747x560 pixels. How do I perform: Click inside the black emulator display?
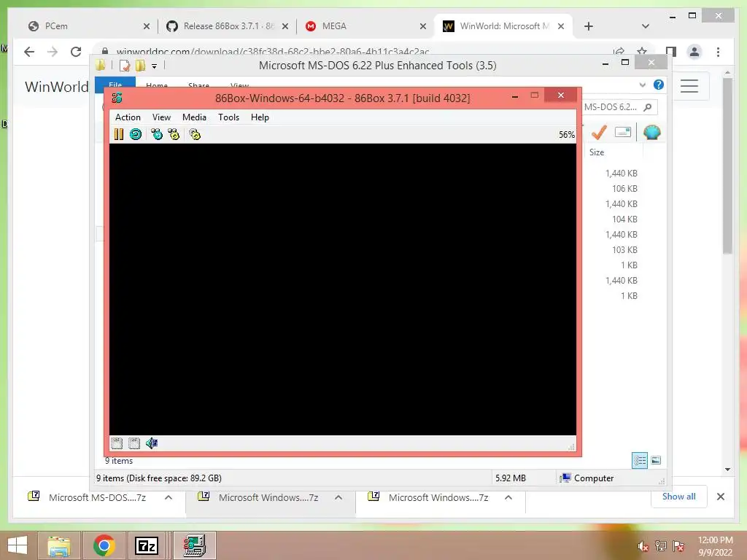(343, 289)
